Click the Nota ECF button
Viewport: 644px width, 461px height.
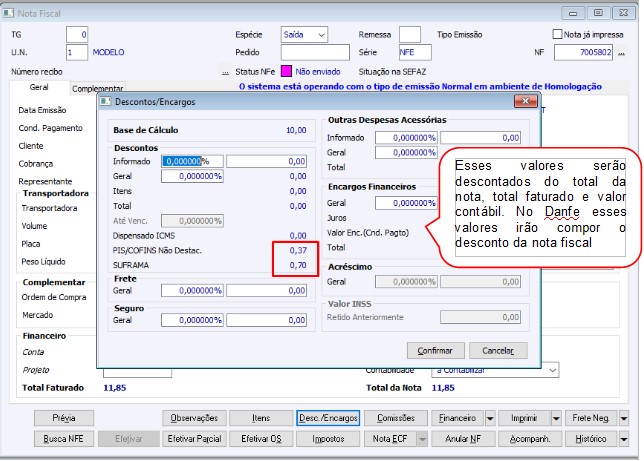(390, 439)
